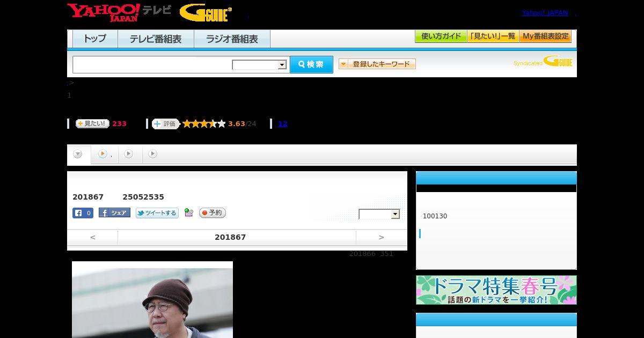This screenshot has height=338, width=644.
Task: Click the star rating display
Action: pos(204,124)
